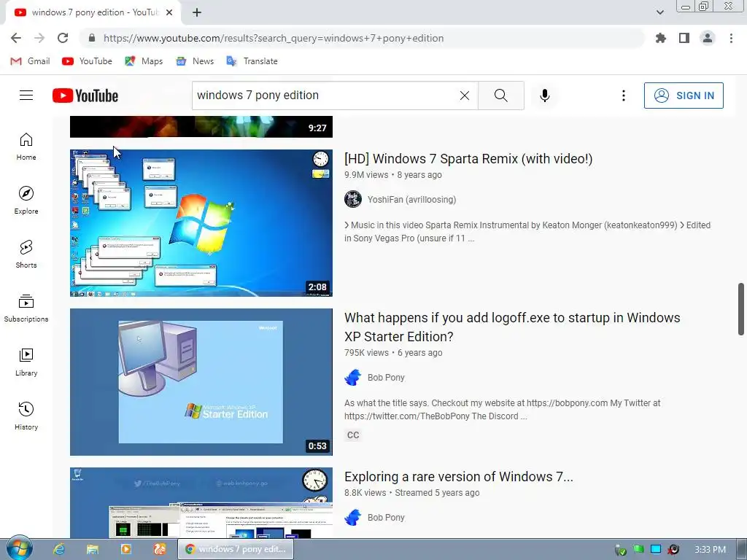Screen dimensions: 747x560
Task: Open Explore in the sidebar
Action: [x=26, y=201]
